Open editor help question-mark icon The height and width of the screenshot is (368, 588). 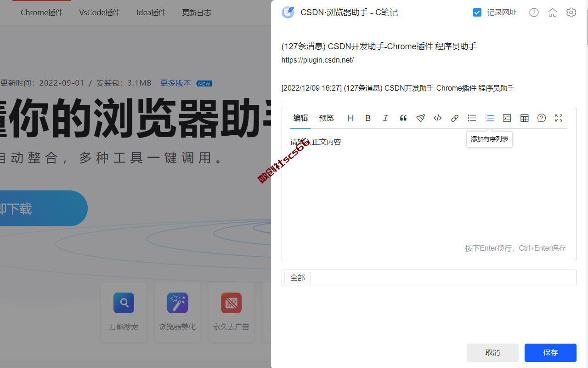pyautogui.click(x=542, y=118)
